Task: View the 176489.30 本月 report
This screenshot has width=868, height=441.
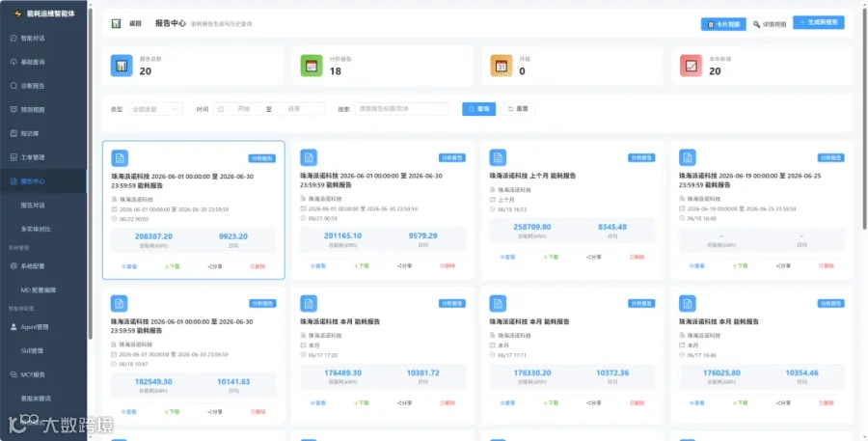Action: 318,403
